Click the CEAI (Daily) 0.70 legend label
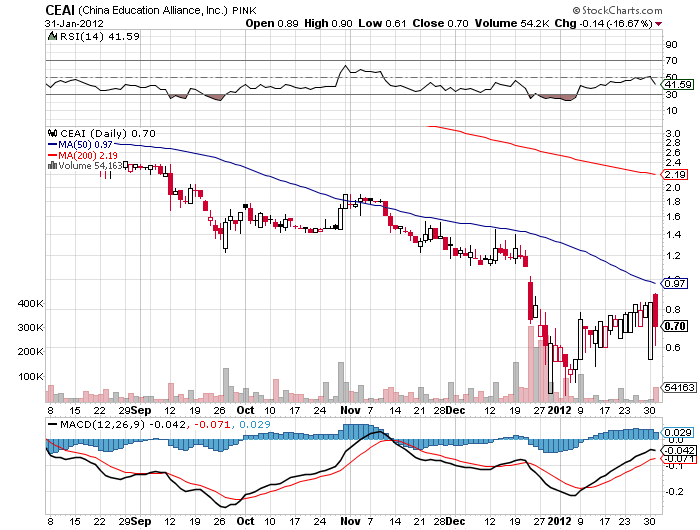This screenshot has width=700, height=530. pyautogui.click(x=108, y=134)
